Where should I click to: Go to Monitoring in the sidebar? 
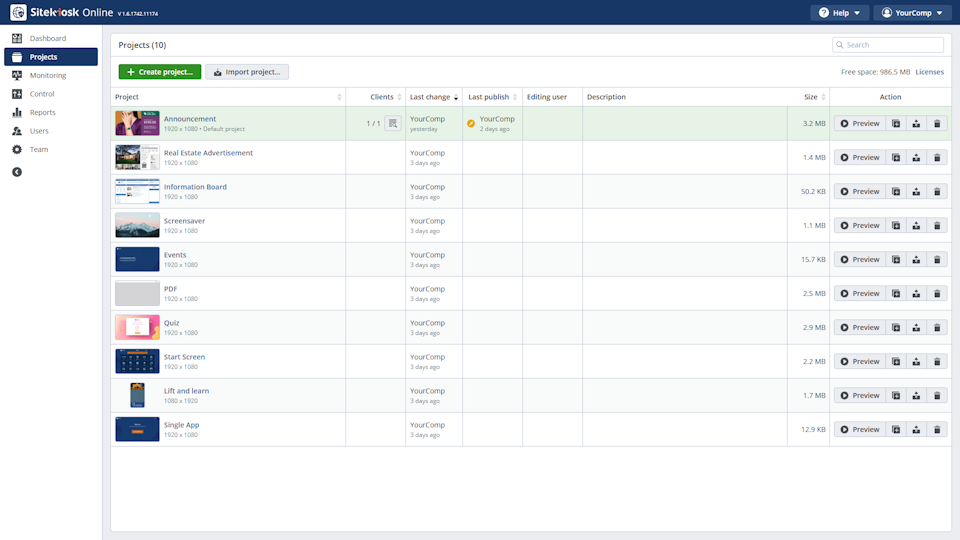48,76
